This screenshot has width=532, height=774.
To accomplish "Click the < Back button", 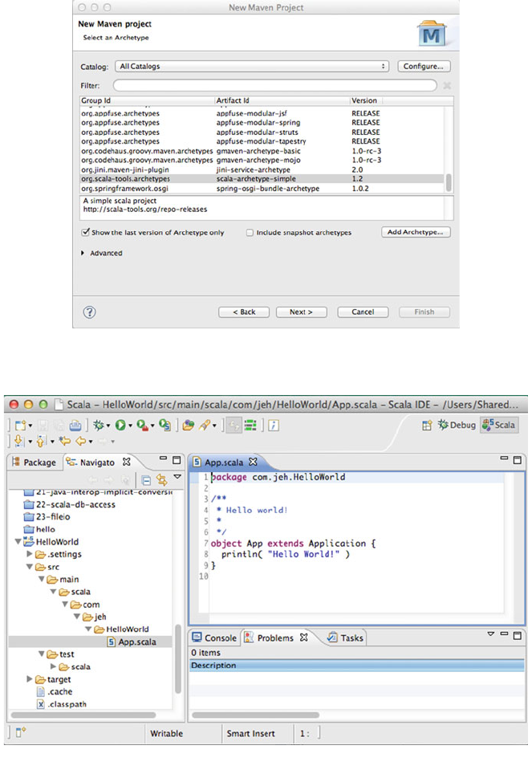I will point(244,312).
